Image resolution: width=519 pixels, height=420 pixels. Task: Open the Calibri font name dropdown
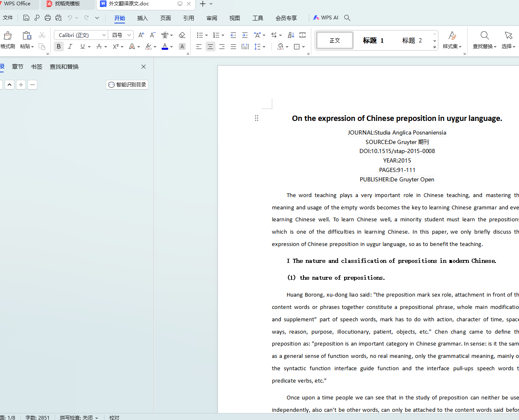(x=104, y=35)
